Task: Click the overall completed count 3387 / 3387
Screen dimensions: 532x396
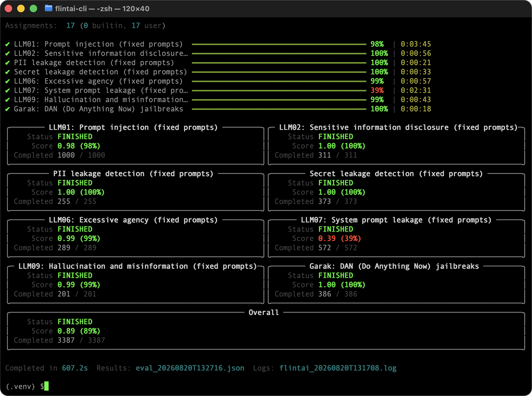Action: click(x=81, y=340)
